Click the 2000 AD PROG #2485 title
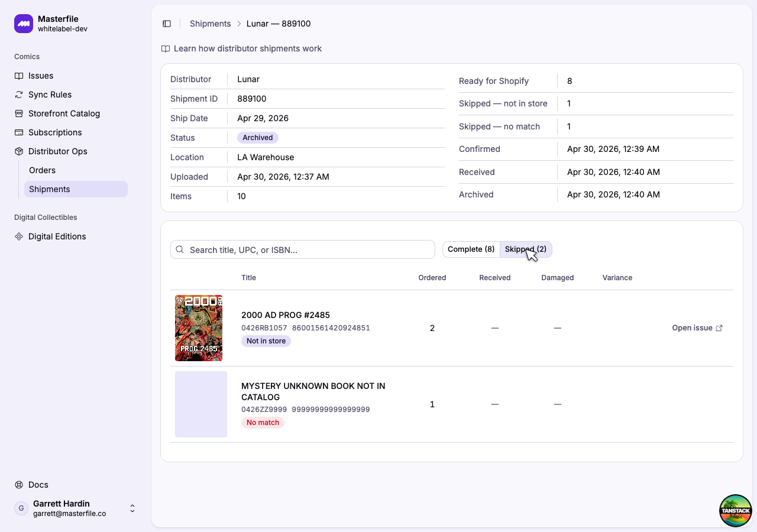This screenshot has width=757, height=532. tap(286, 315)
